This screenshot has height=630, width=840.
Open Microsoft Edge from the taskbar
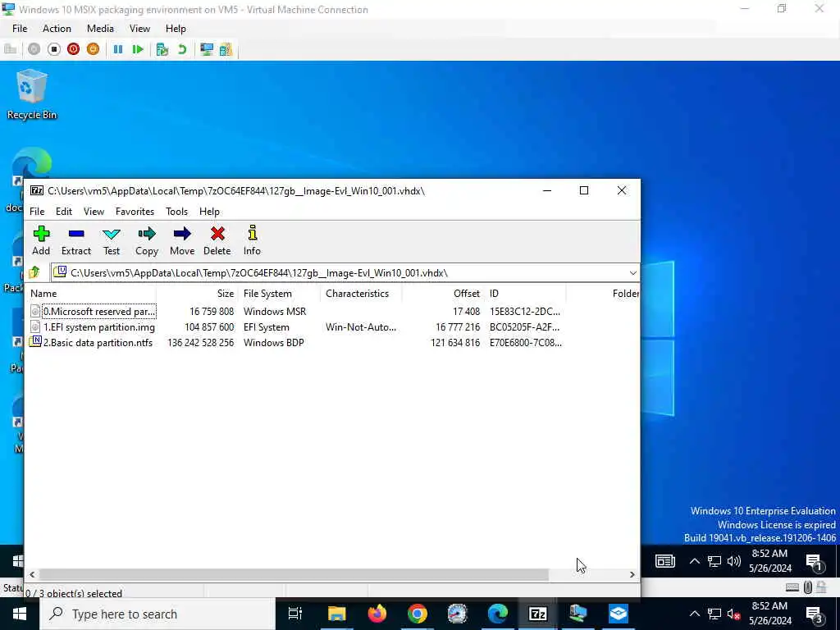coord(498,614)
